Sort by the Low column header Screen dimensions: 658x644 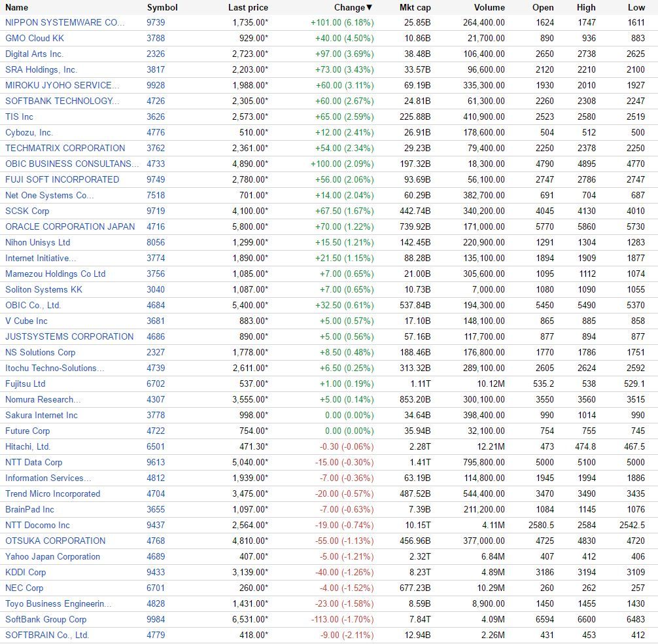coord(636,8)
